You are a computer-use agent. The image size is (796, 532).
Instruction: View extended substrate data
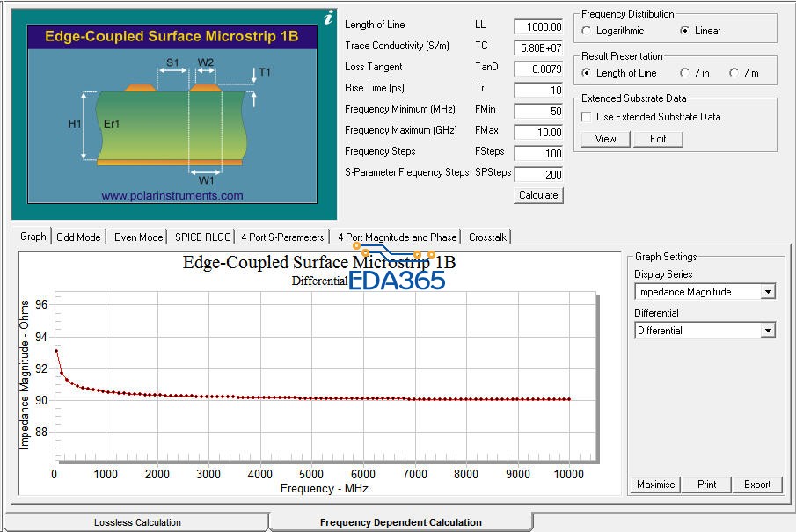pyautogui.click(x=605, y=139)
